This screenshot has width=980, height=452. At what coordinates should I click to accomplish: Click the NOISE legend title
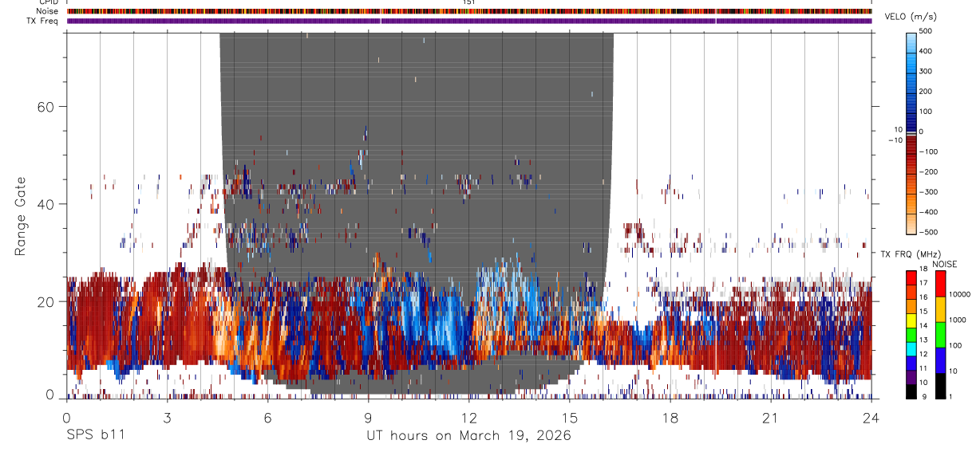(x=946, y=264)
